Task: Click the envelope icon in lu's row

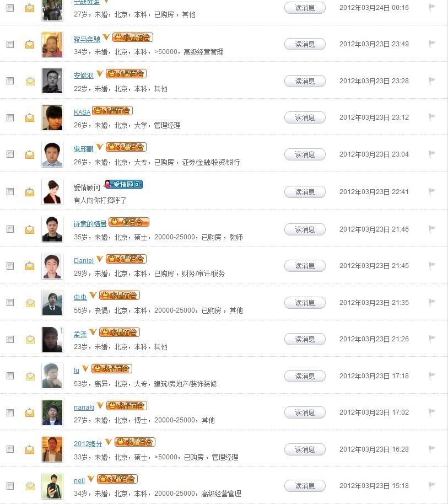Action: point(30,376)
